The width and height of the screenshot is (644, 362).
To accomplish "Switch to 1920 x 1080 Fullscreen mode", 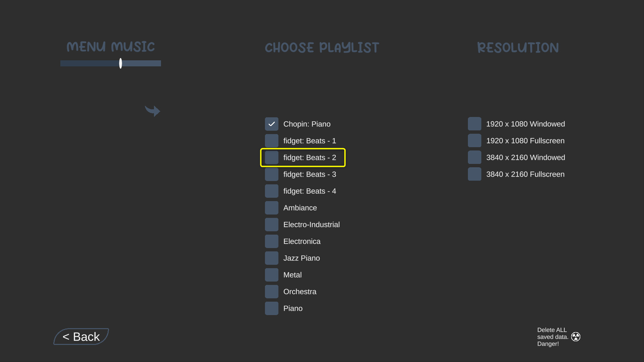I will (x=475, y=140).
